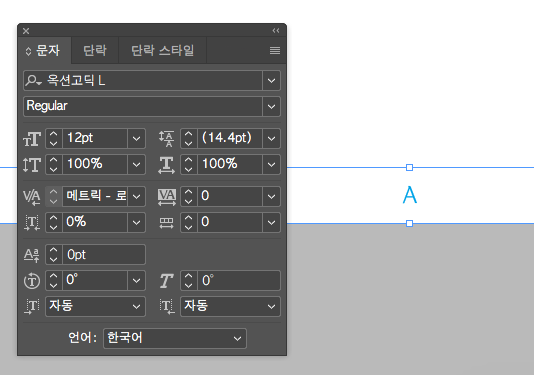Screen dimensions: 534x375
Task: Switch to the 단락 스타일 tab
Action: (162, 51)
